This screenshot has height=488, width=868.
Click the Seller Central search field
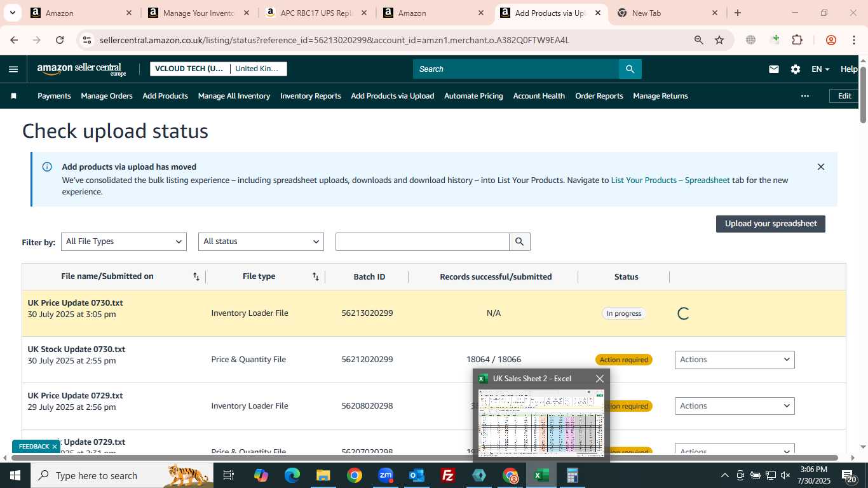coord(516,69)
